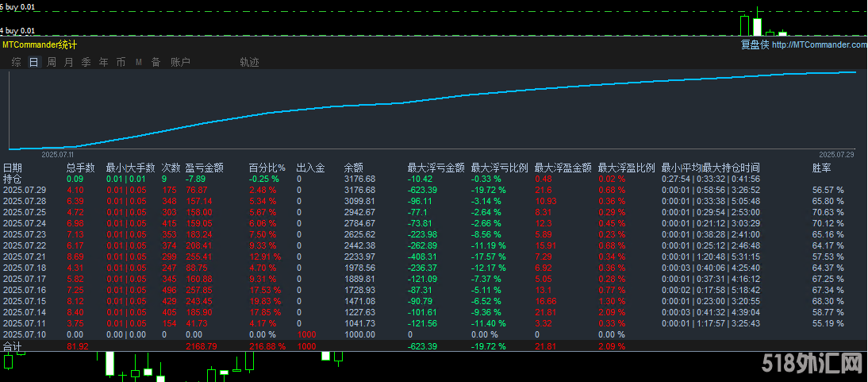
Task: Click the 合计 totals row
Action: 13,347
